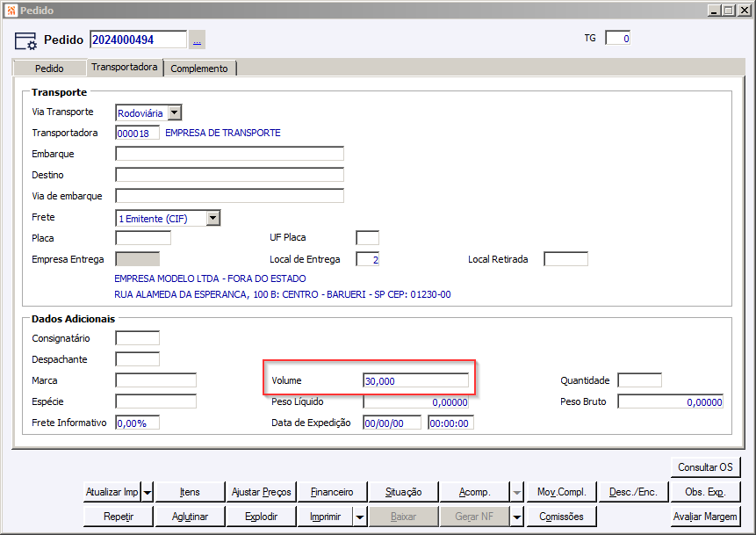Click the Data de Expedição date field

pos(392,423)
